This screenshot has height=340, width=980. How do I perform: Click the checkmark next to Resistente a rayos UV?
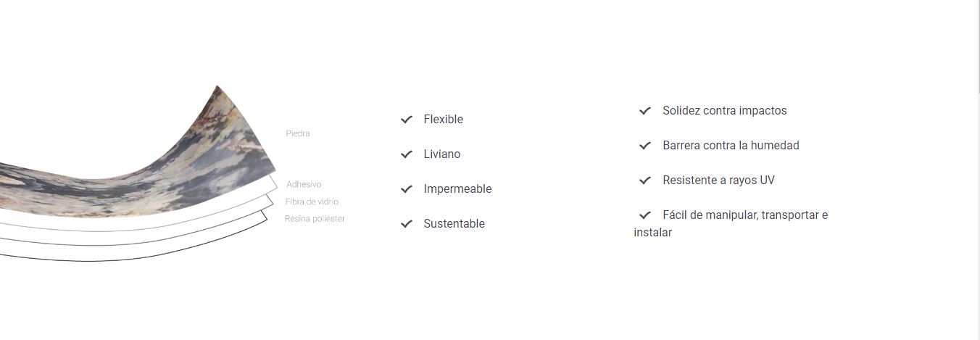tap(645, 180)
